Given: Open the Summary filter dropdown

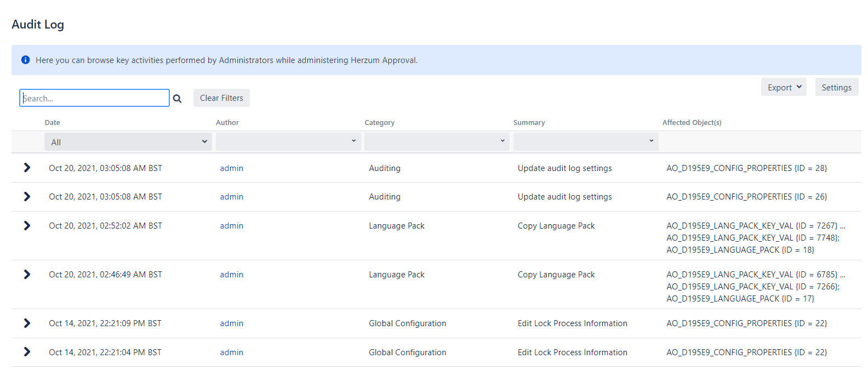Looking at the screenshot, I should click(x=585, y=141).
